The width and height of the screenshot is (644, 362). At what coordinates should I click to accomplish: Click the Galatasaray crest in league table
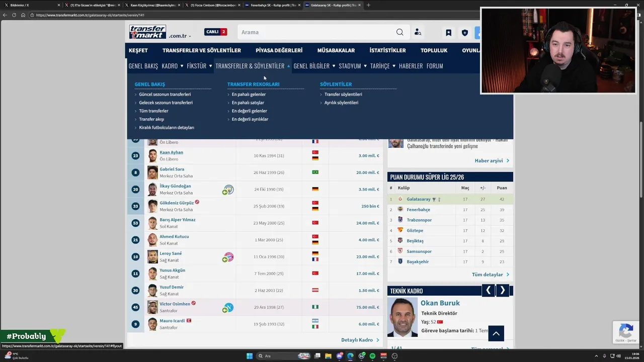click(x=400, y=199)
